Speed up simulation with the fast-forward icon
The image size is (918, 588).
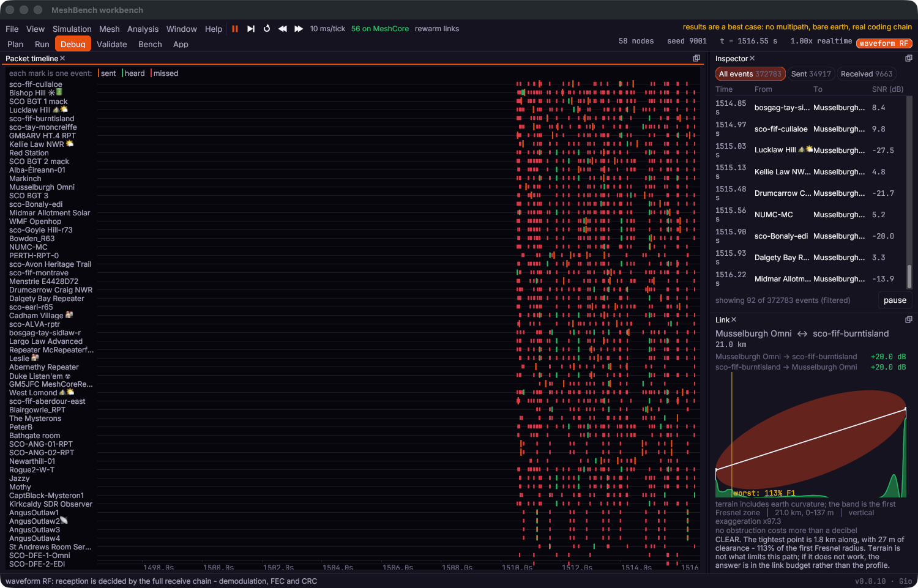click(299, 29)
